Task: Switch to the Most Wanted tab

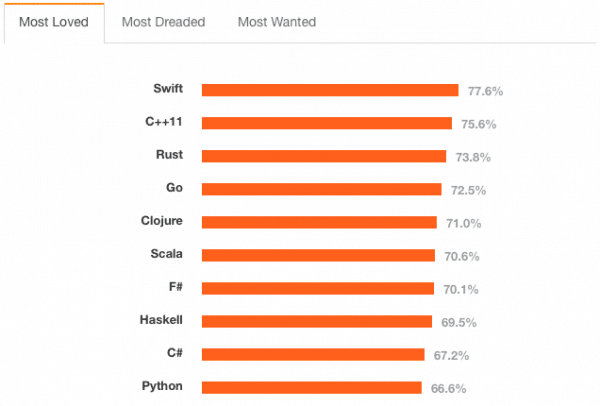Action: tap(275, 22)
